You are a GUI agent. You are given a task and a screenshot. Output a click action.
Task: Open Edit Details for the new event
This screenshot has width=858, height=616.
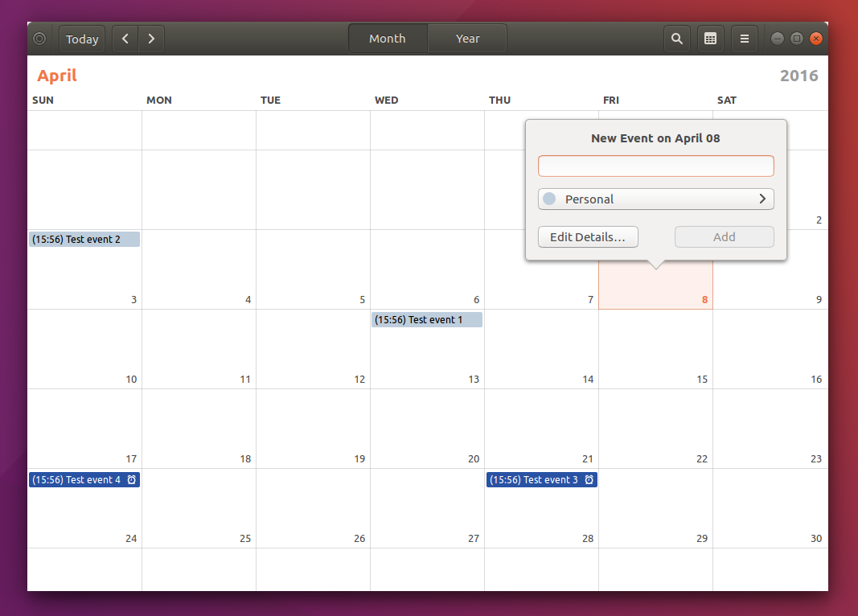pos(588,236)
